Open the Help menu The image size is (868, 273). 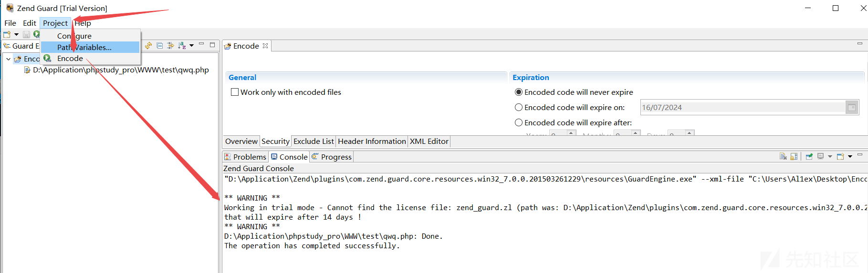click(83, 23)
